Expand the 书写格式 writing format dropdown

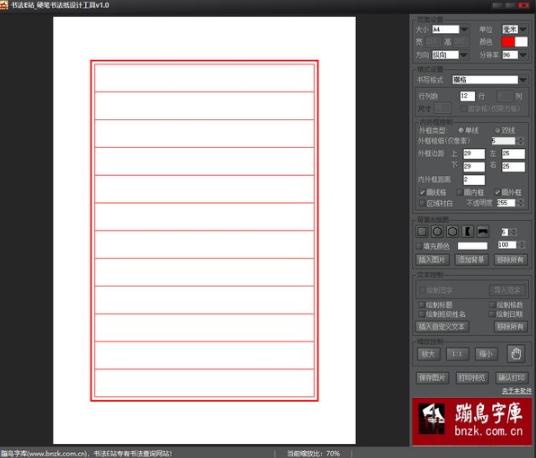[x=523, y=80]
